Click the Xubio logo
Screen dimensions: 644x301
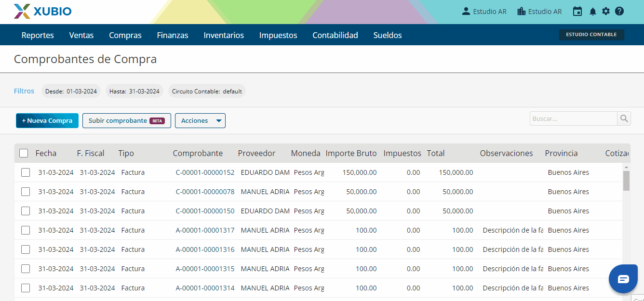point(43,12)
